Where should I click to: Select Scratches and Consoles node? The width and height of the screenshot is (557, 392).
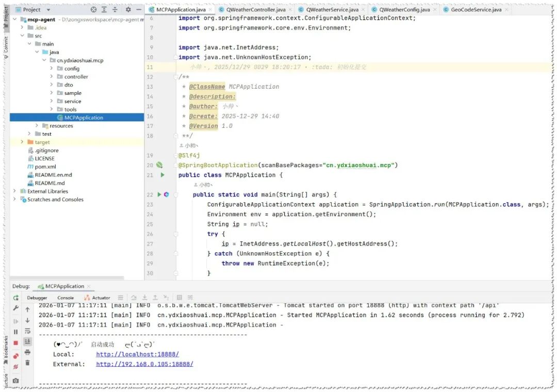tap(55, 200)
